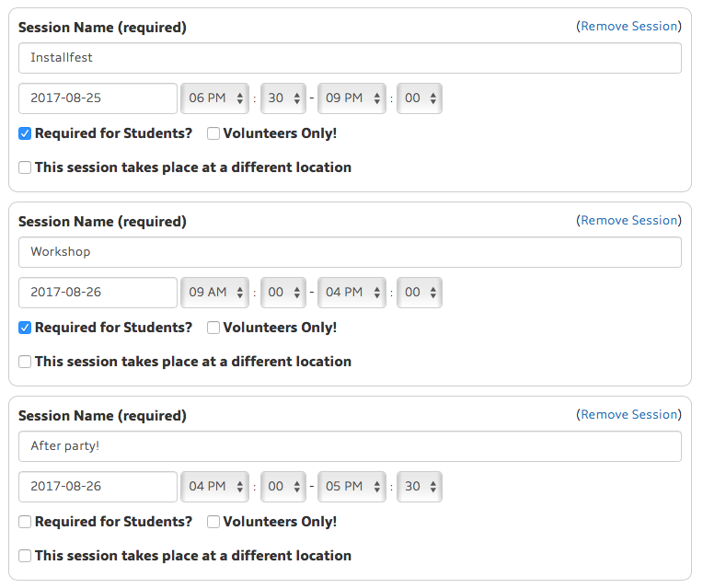Click the Workshop session name input
The width and height of the screenshot is (703, 588).
point(350,252)
